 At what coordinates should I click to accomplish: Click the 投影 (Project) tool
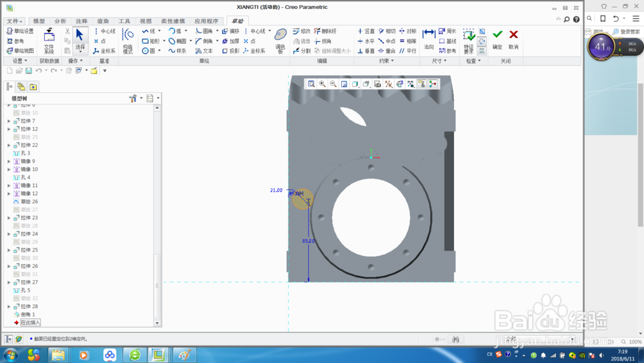[x=231, y=51]
